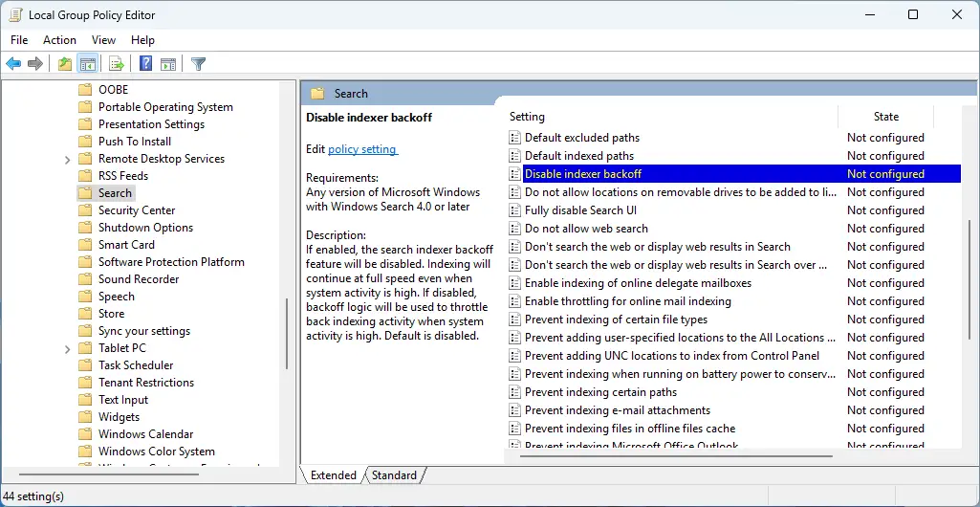Viewport: 980px width, 507px height.
Task: Click folder icon next to Task Scheduler
Action: click(85, 365)
